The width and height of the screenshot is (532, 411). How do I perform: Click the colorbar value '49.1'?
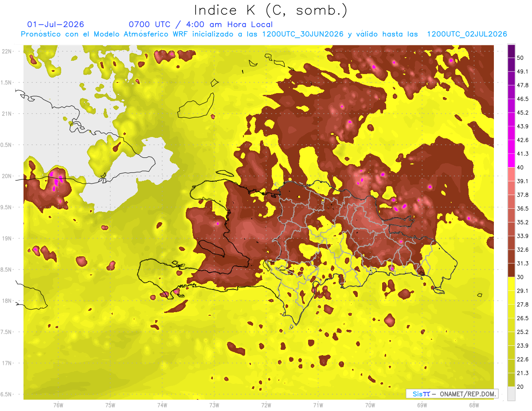pos(523,71)
